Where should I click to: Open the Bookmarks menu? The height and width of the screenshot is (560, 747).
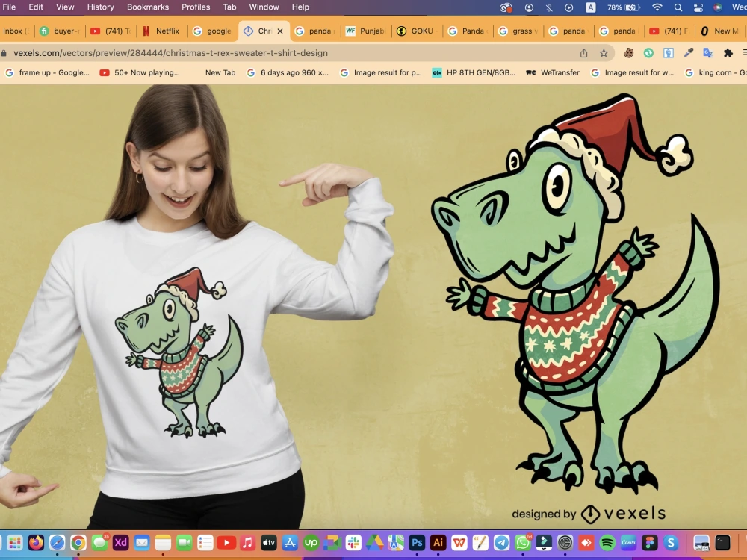click(148, 7)
